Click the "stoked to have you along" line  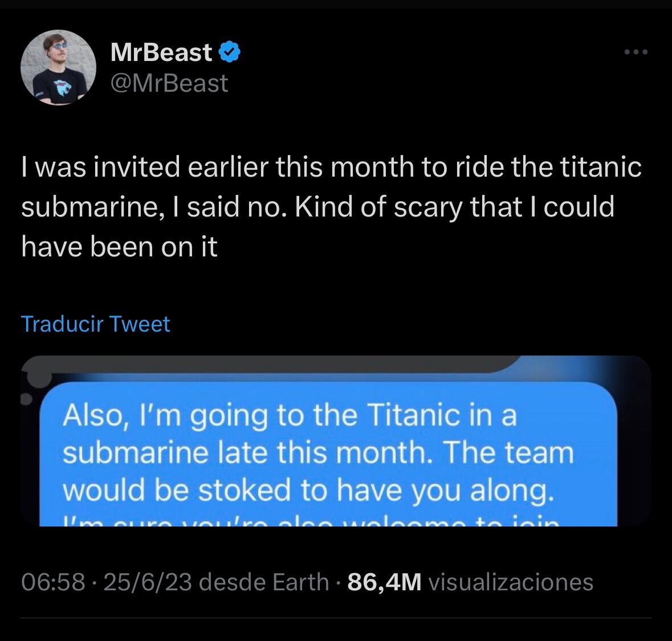pos(308,491)
